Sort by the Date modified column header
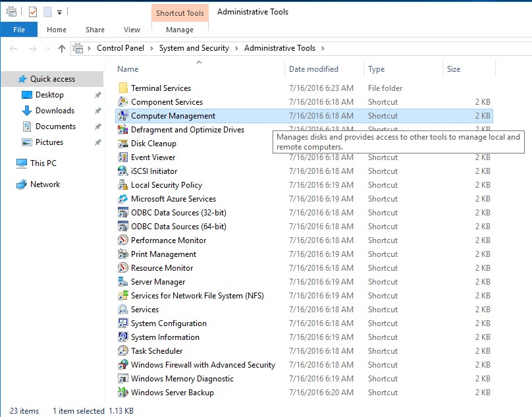The image size is (532, 417). 313,69
